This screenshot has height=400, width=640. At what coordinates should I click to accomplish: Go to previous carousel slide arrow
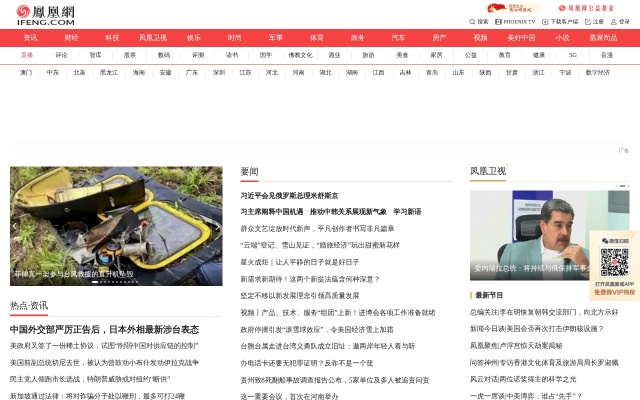pyautogui.click(x=16, y=227)
